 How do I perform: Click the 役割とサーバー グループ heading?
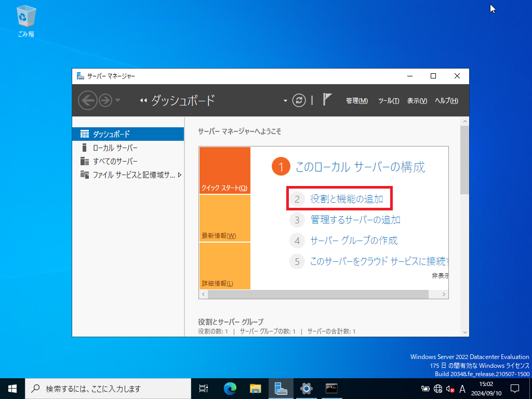231,322
